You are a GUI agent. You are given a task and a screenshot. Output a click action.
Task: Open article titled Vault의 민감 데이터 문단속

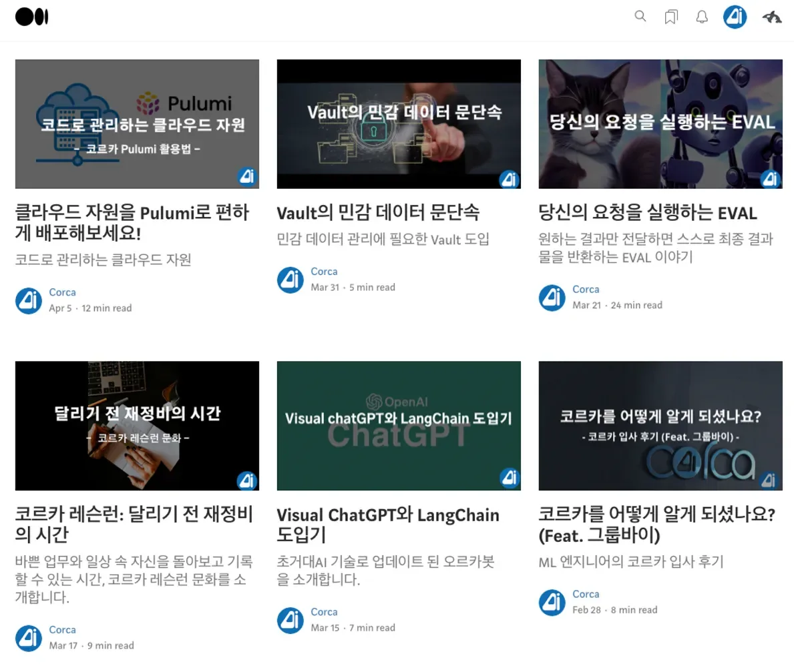tap(378, 212)
